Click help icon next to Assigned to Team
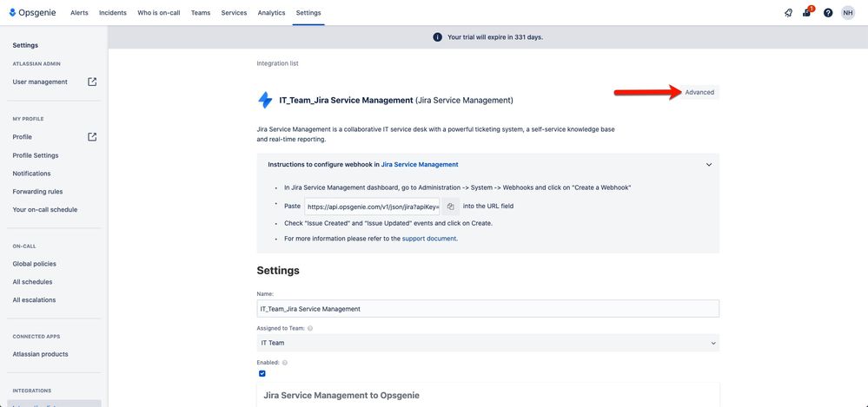 click(x=310, y=328)
